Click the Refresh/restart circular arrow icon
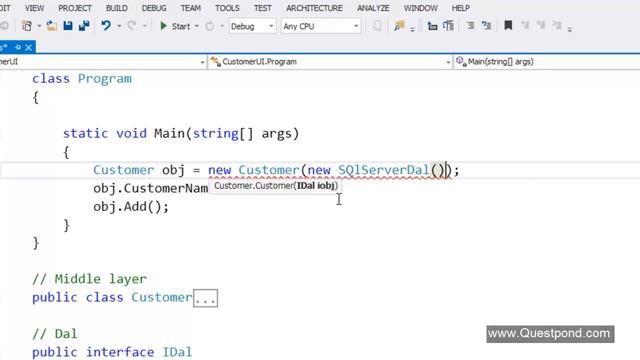This screenshot has width=640, height=360. [209, 26]
